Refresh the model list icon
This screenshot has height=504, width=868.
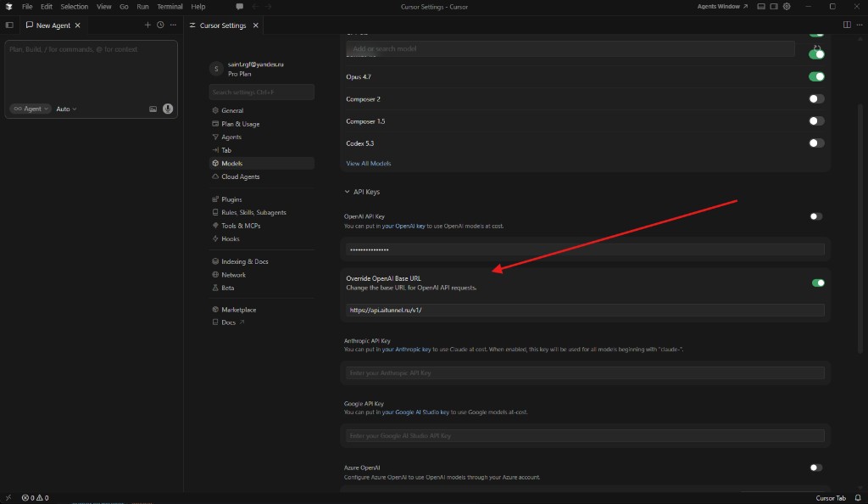[x=817, y=48]
